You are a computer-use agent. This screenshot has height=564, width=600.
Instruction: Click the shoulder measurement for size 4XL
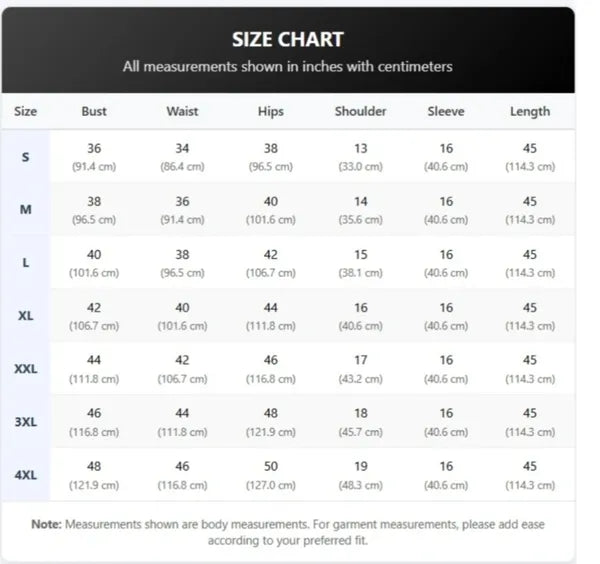(x=360, y=474)
